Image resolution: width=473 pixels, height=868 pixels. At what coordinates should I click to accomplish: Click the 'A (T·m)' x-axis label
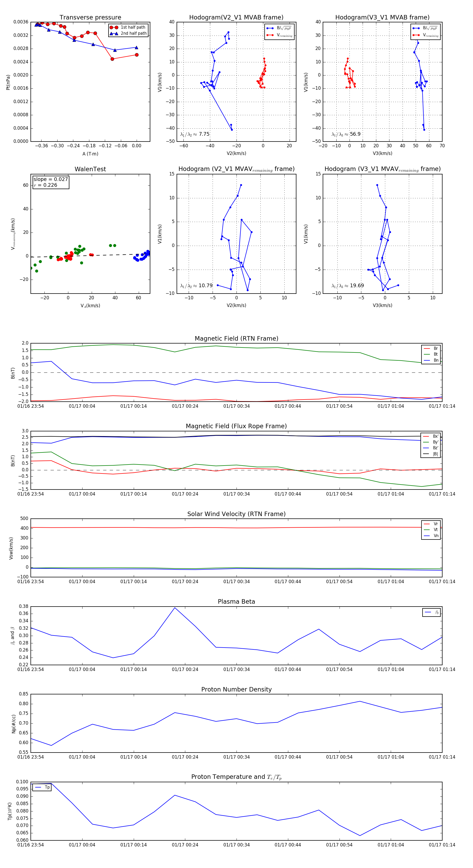click(x=90, y=154)
